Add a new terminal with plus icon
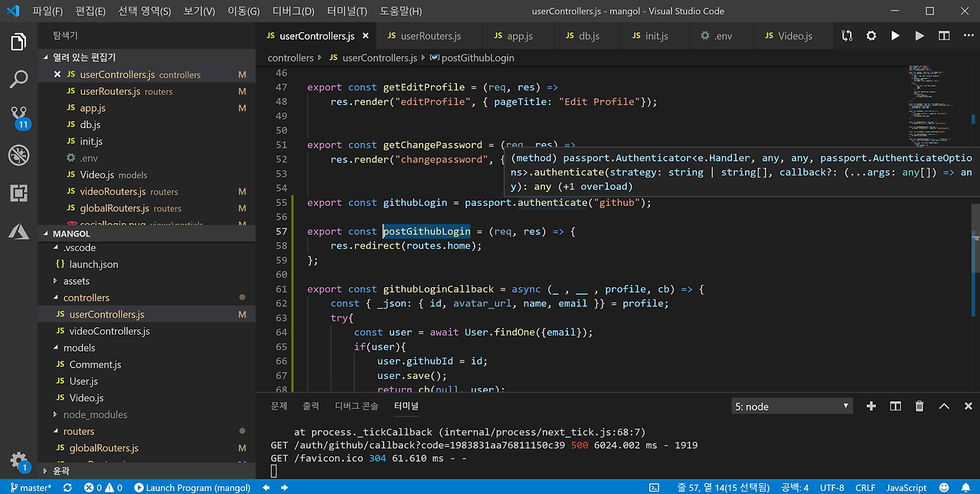Viewport: 980px width, 494px height. click(x=871, y=406)
